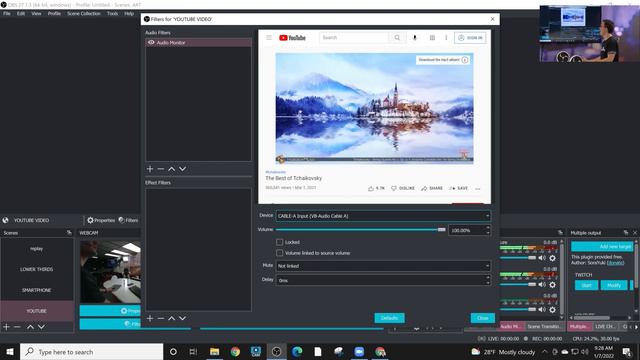This screenshot has width=640, height=360.
Task: Switch to the Audio Mixer tab
Action: click(511, 327)
